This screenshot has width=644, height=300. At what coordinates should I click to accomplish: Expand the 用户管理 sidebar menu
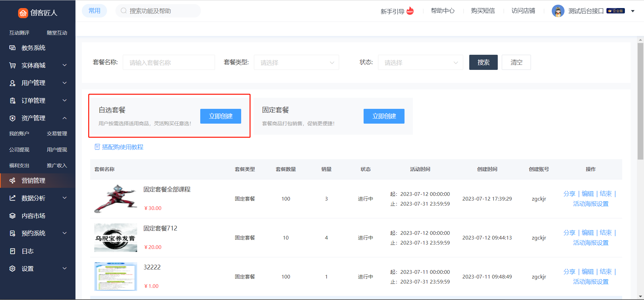coord(65,83)
